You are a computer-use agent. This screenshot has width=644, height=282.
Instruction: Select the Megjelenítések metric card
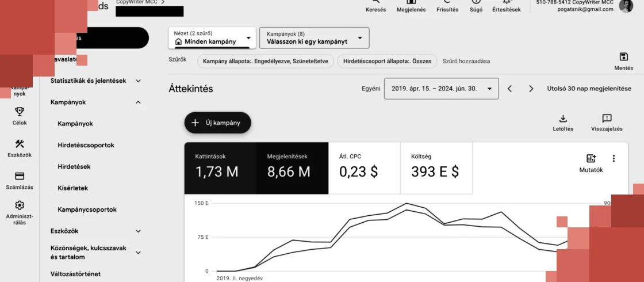(293, 168)
